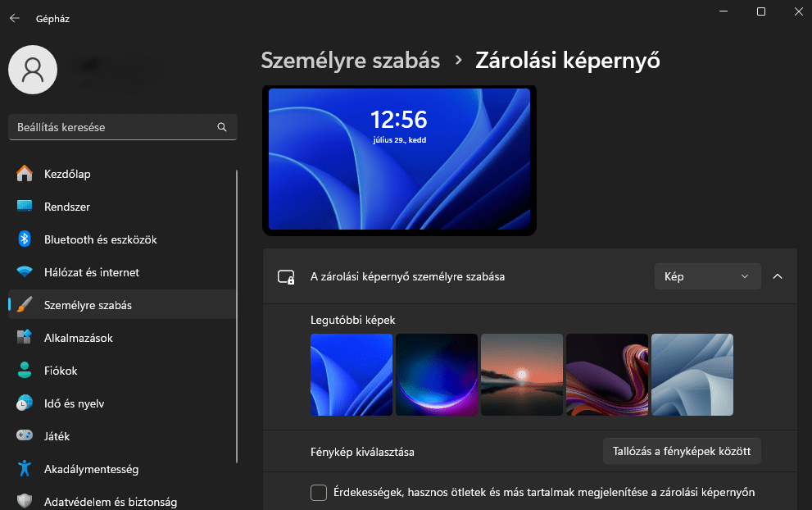This screenshot has height=510, width=812.
Task: Click Fénykép kiválasztása label
Action: (x=362, y=452)
